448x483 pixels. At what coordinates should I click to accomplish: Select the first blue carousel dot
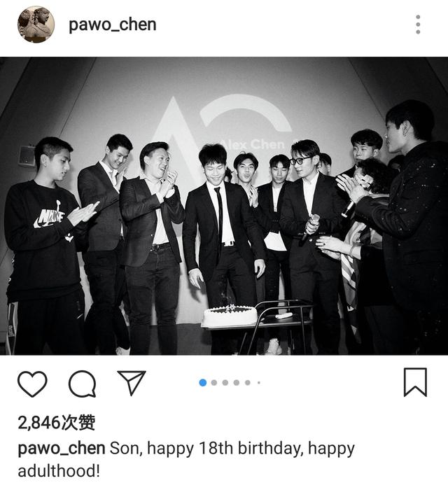coord(203,383)
